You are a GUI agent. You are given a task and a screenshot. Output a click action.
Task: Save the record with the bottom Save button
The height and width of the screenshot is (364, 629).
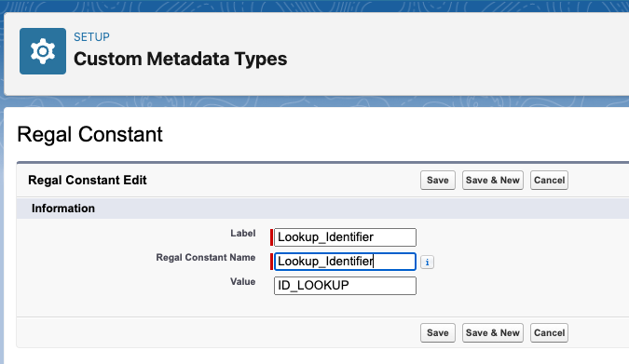click(438, 332)
